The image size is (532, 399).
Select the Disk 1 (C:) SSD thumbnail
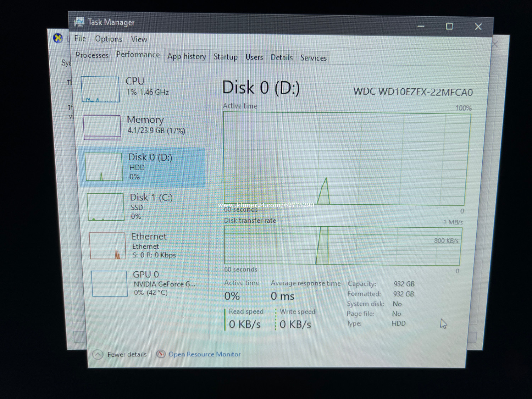pyautogui.click(x=106, y=207)
